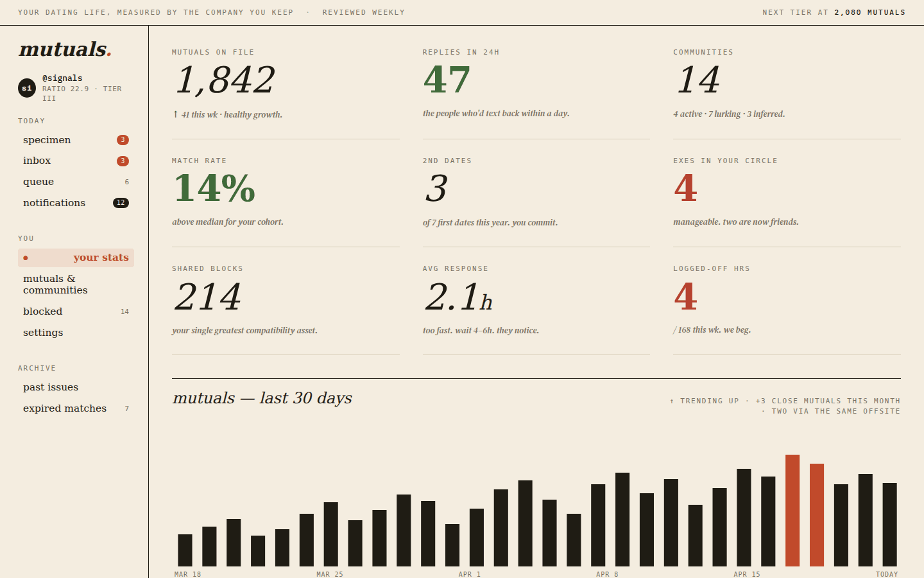Click the TODAY bar at chart end
The width and height of the screenshot is (924, 578).
point(889,525)
